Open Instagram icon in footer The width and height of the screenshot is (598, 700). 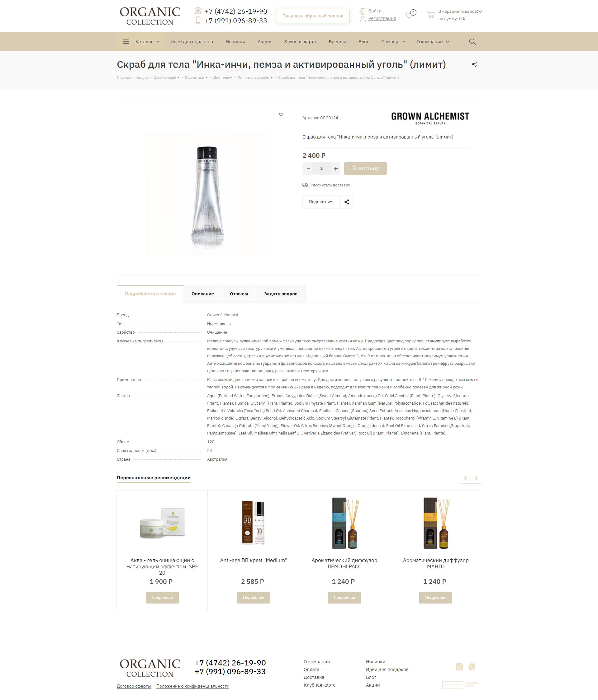[x=459, y=667]
